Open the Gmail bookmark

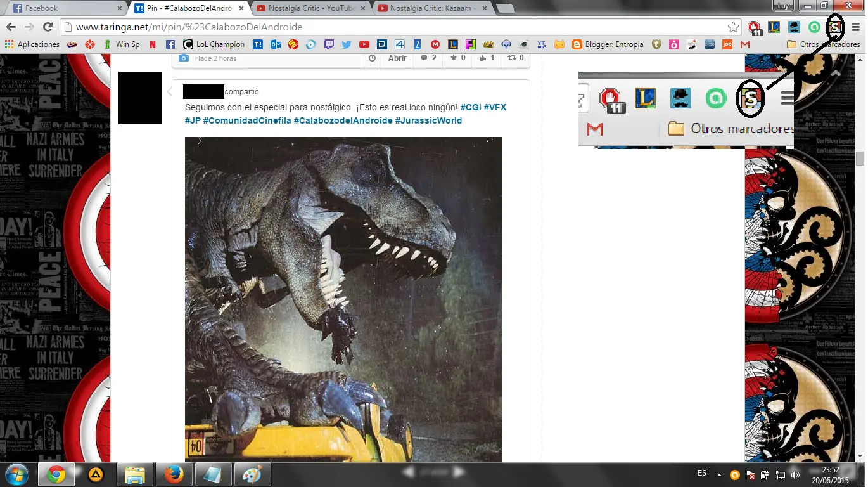pos(745,44)
